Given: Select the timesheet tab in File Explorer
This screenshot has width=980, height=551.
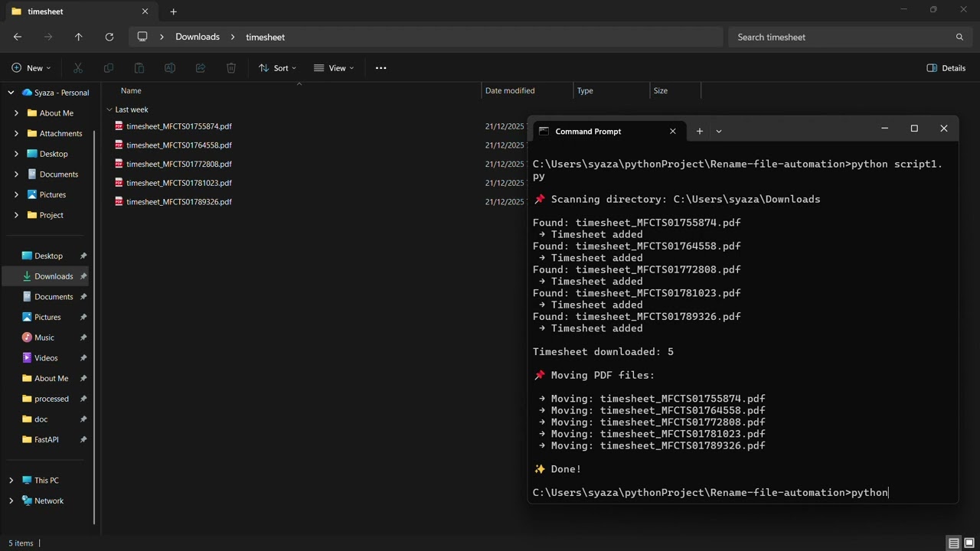Looking at the screenshot, I should [x=80, y=11].
